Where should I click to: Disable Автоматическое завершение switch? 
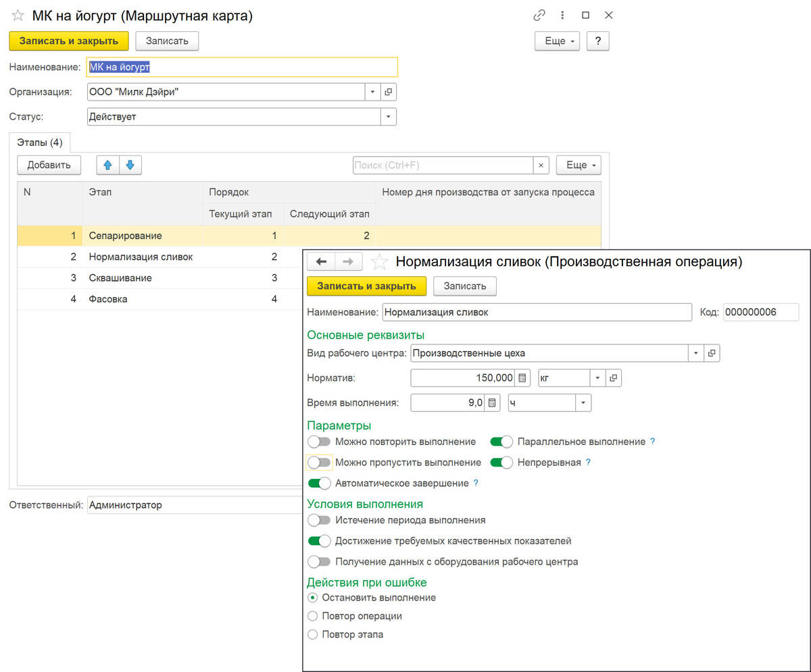pos(320,484)
